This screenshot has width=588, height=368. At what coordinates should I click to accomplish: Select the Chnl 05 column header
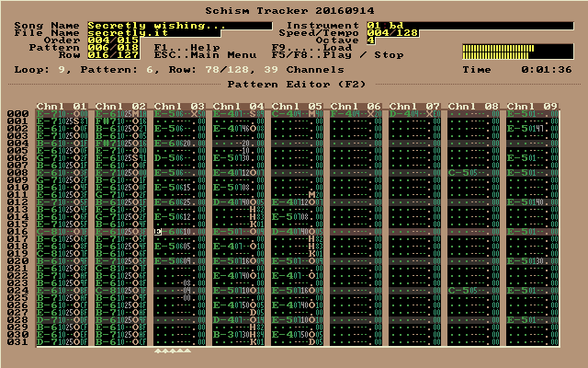(297, 107)
